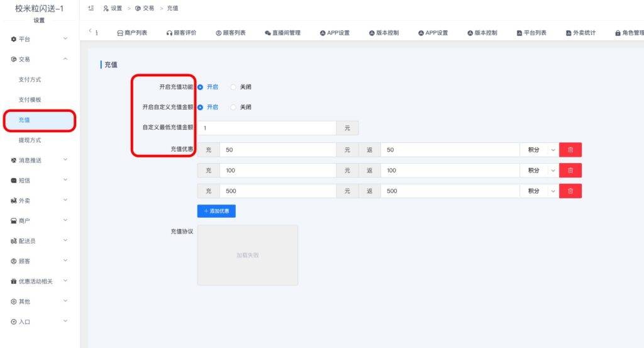Image resolution: width=644 pixels, height=348 pixels.
Task: Select 关闭 for 开启充值功能
Action: pos(234,87)
